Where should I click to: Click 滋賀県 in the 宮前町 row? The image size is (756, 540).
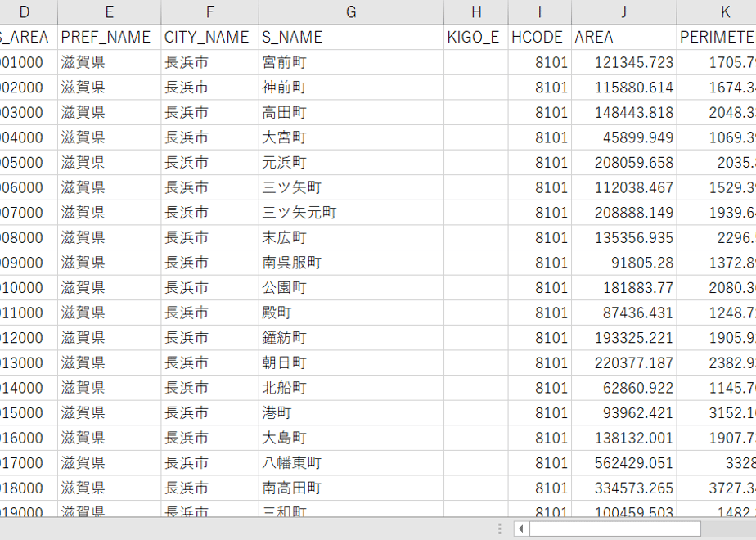110,62
